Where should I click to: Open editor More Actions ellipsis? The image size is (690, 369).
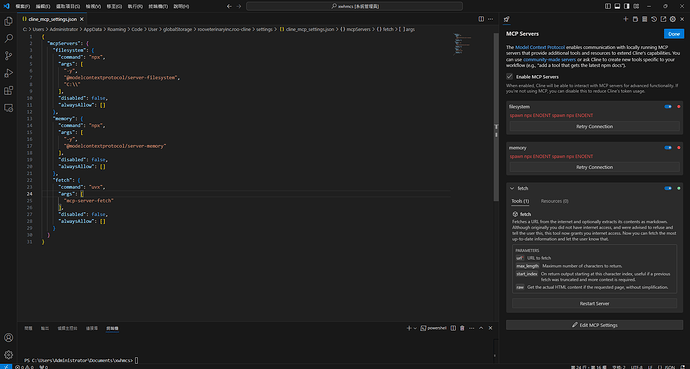click(x=491, y=19)
